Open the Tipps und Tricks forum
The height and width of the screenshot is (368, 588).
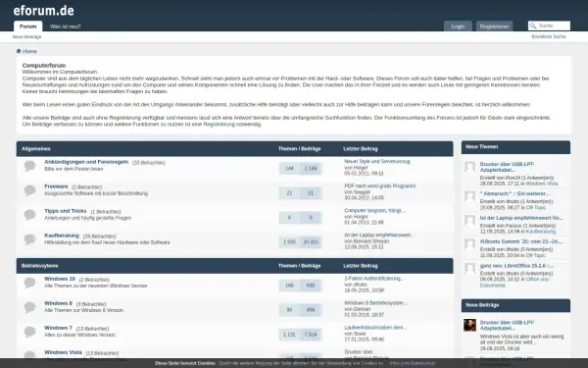(x=66, y=211)
